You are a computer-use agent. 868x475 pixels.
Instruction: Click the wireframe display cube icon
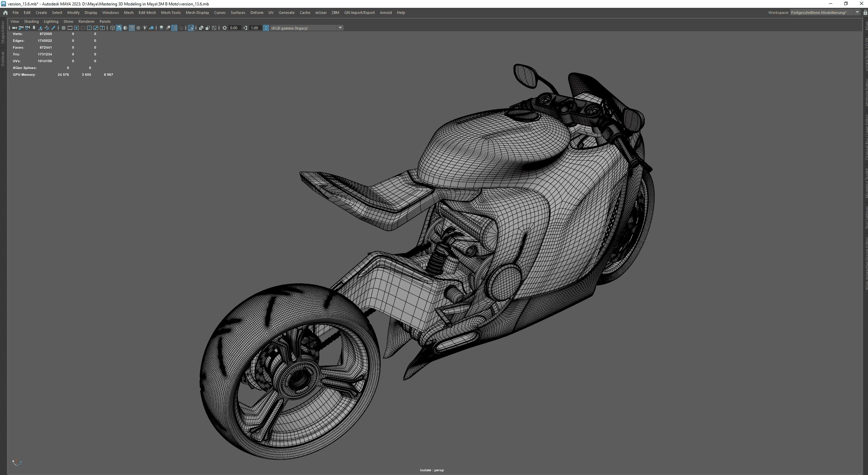tap(112, 28)
